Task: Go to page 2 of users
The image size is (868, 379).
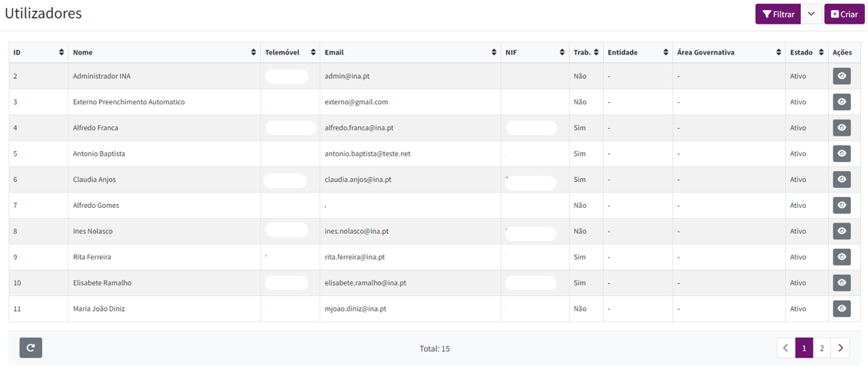Action: tap(822, 348)
